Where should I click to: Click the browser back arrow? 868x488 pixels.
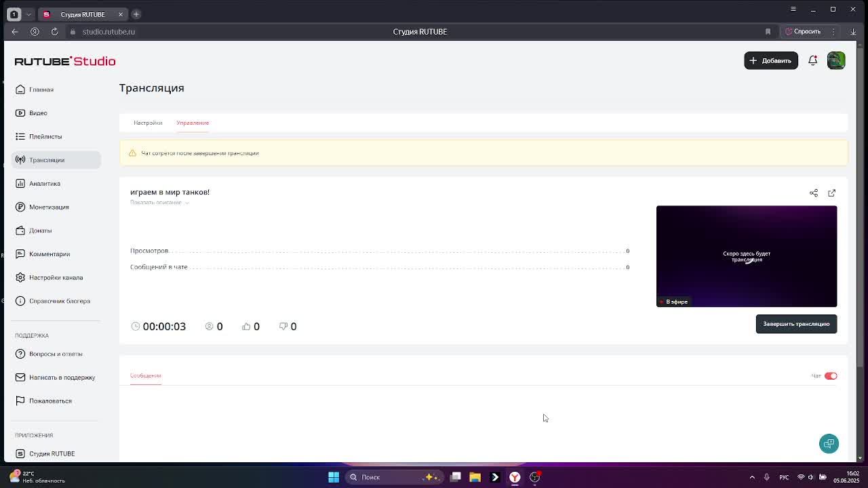(x=15, y=31)
